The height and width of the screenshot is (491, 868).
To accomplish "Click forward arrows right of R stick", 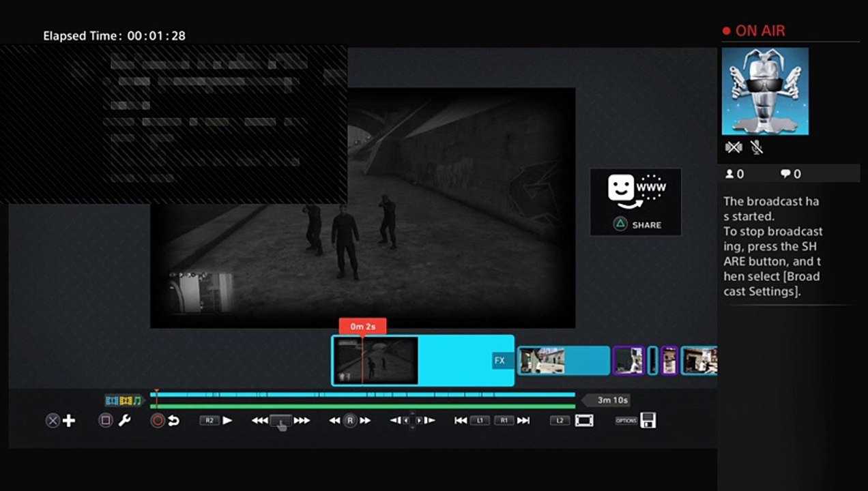I will click(x=365, y=421).
